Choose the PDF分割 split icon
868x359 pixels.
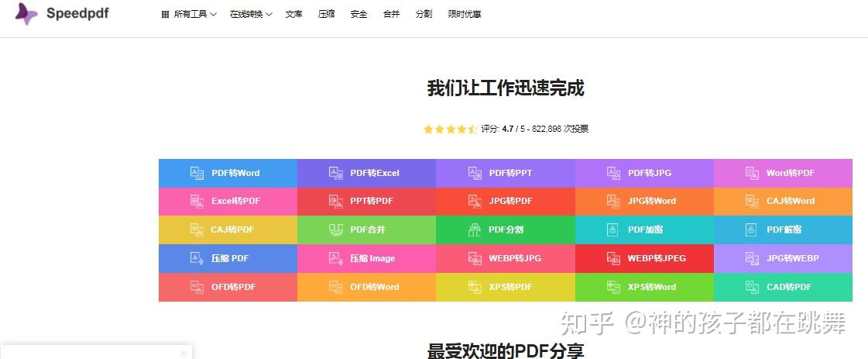pos(475,230)
